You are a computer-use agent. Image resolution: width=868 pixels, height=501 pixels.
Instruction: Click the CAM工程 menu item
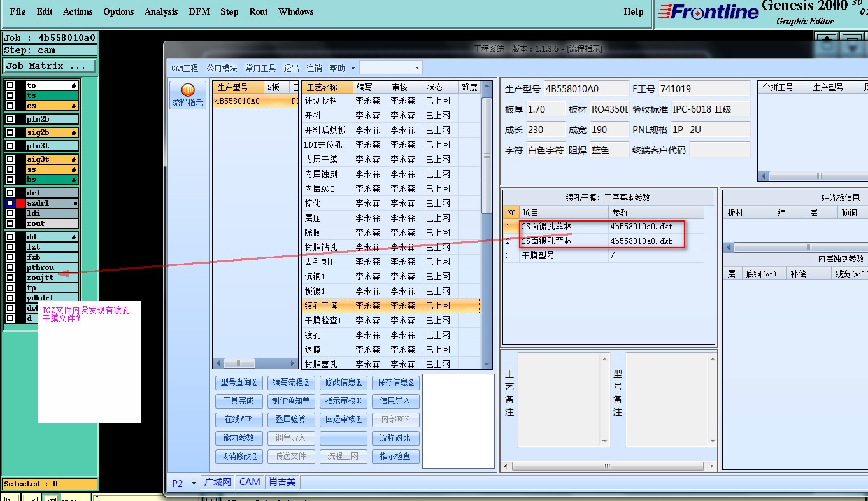point(185,68)
